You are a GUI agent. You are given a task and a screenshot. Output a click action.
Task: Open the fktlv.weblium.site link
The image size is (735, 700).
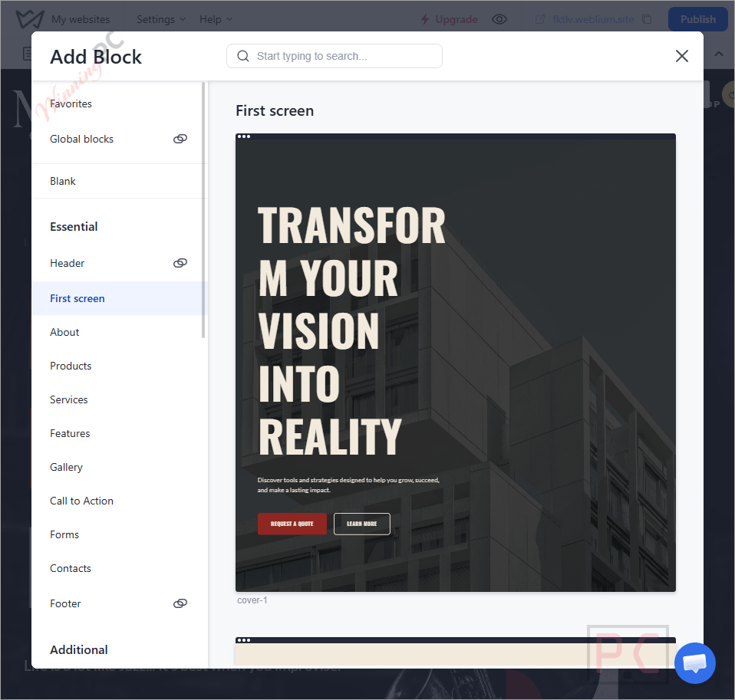(x=593, y=19)
